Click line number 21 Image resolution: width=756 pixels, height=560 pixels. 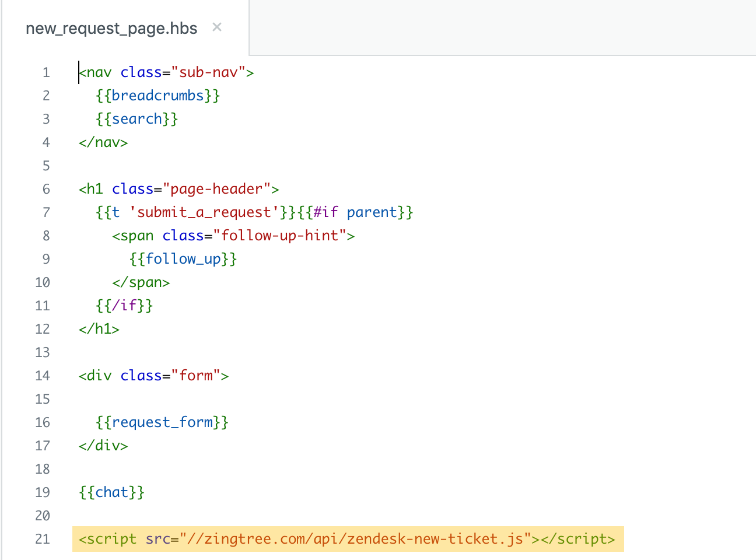[x=42, y=538]
